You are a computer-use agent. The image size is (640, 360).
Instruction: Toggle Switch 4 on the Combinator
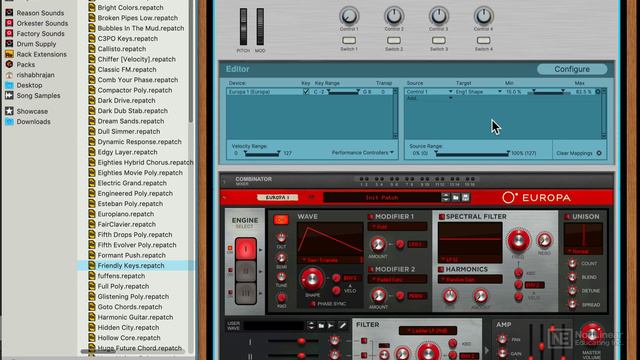click(x=484, y=40)
